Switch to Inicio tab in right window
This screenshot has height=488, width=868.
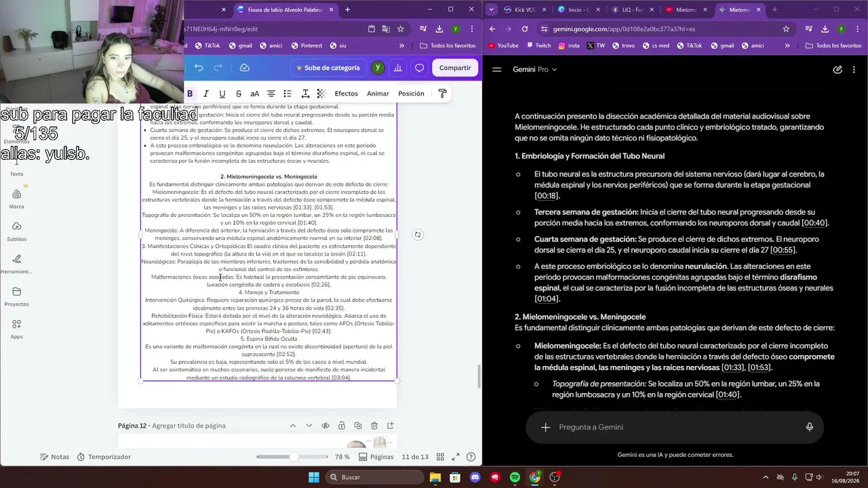578,9
